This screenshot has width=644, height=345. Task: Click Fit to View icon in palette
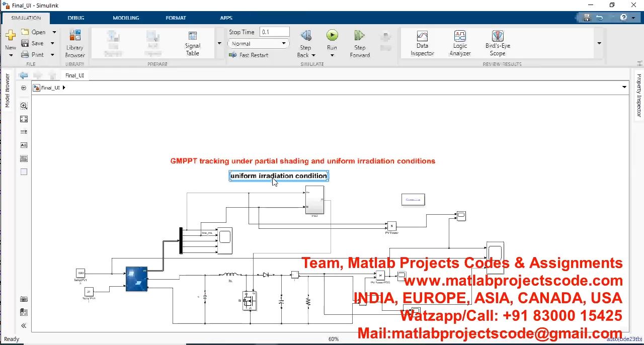point(24,119)
